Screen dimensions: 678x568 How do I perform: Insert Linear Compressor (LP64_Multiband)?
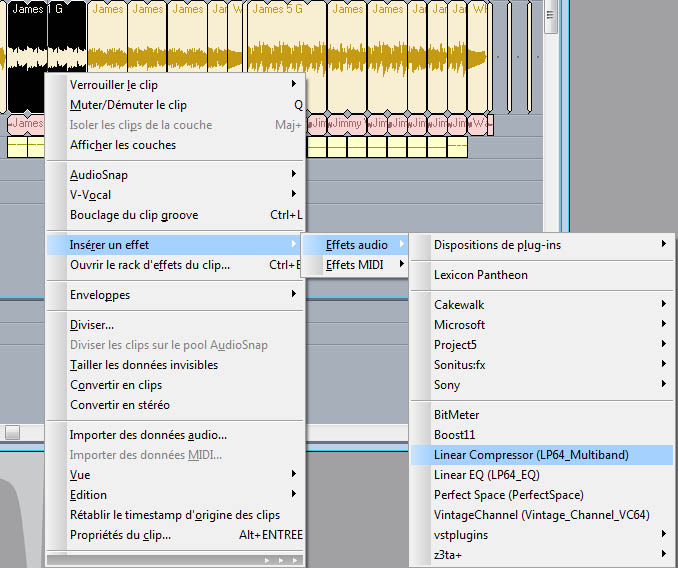[542, 455]
